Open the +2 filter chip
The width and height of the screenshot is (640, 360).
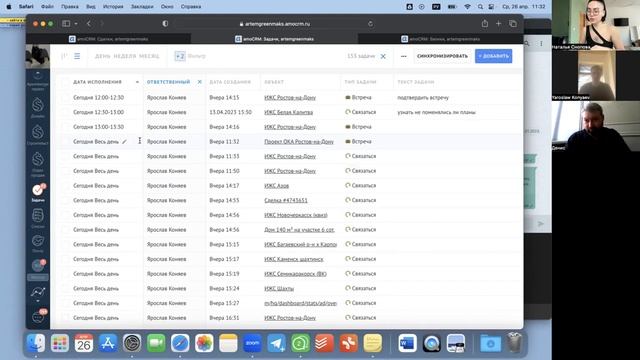180,56
